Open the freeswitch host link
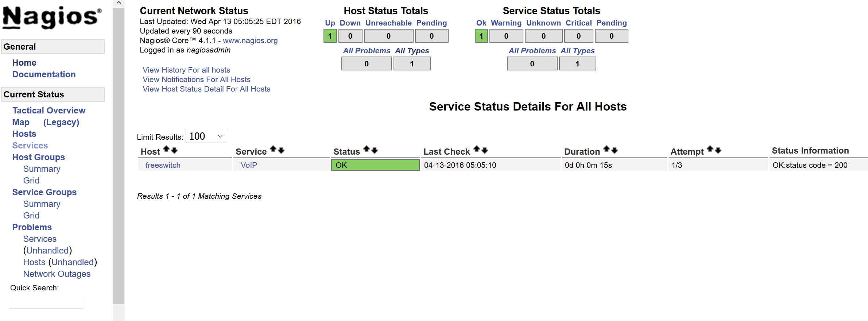The image size is (868, 321). 163,165
